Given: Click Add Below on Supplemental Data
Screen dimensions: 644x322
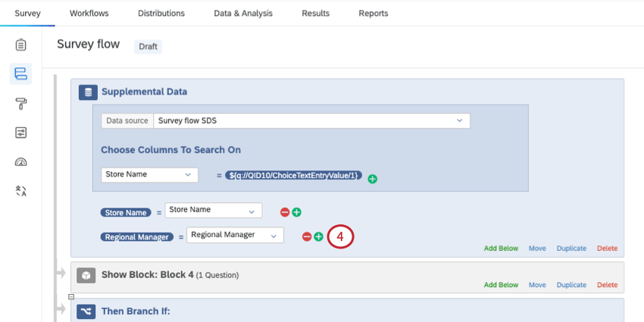Looking at the screenshot, I should click(x=501, y=249).
